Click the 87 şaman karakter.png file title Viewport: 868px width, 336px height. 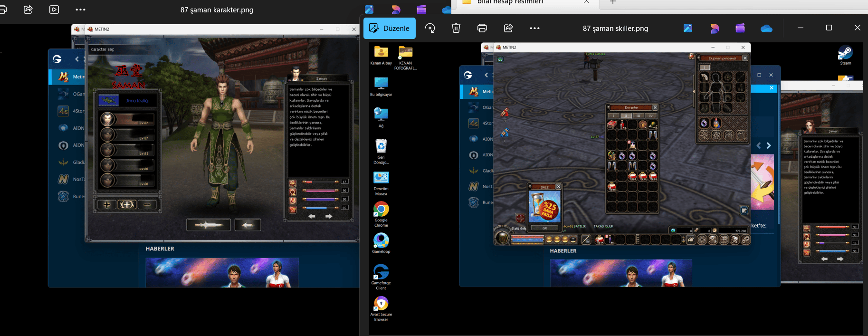coord(217,10)
